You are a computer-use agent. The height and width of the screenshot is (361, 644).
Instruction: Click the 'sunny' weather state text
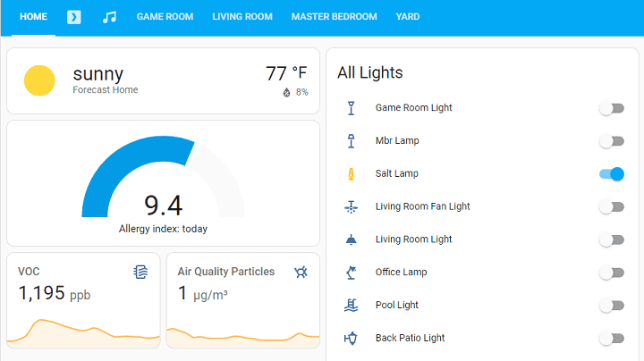click(98, 75)
